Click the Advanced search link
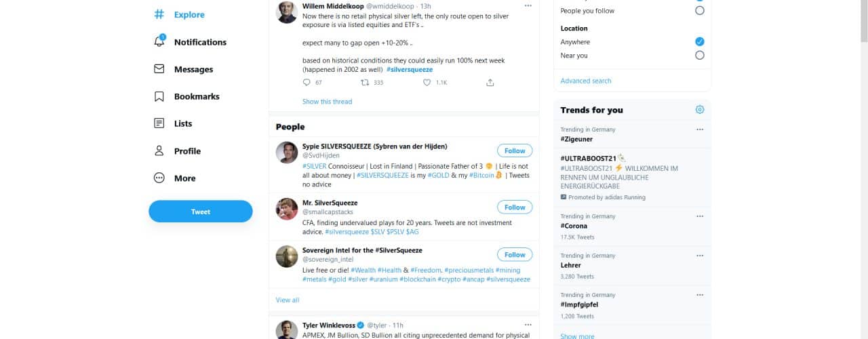 586,81
